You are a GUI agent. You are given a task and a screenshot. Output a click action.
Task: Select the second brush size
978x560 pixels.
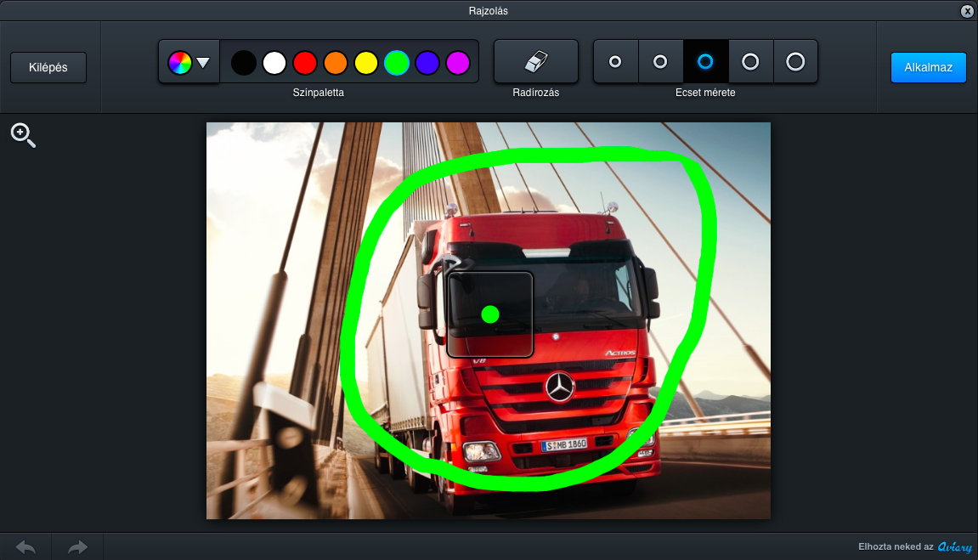(x=660, y=61)
